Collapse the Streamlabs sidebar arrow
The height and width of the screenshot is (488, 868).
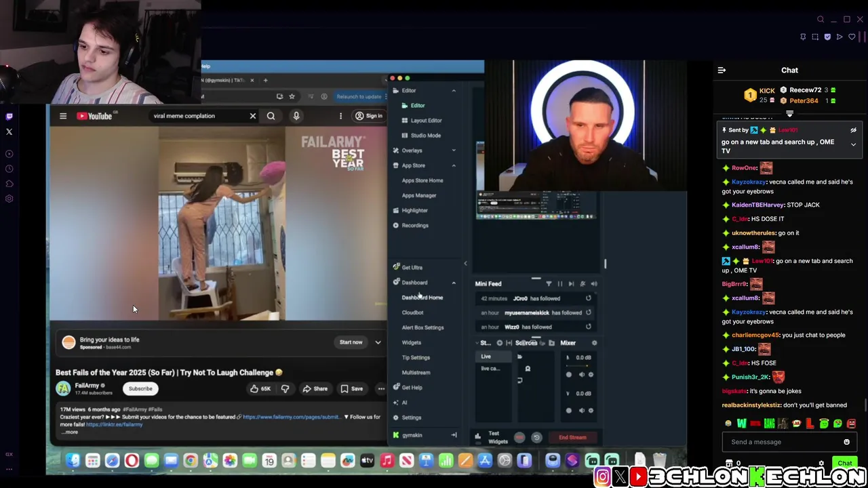465,264
